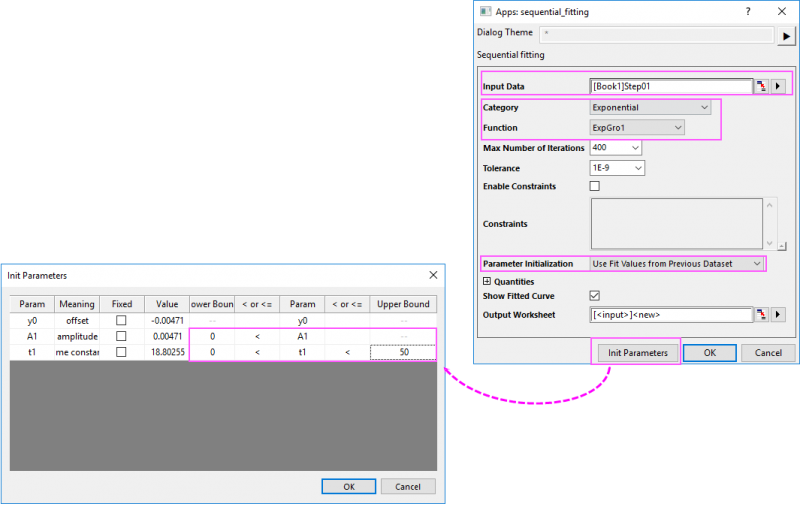
Task: Open the Function dropdown showing ExpGro1
Action: [x=638, y=127]
